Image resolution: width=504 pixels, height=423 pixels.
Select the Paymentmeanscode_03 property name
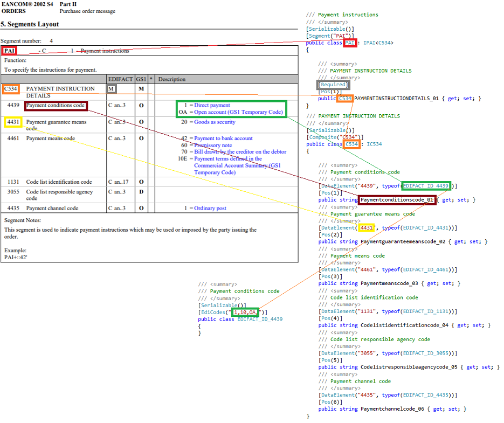tap(389, 283)
